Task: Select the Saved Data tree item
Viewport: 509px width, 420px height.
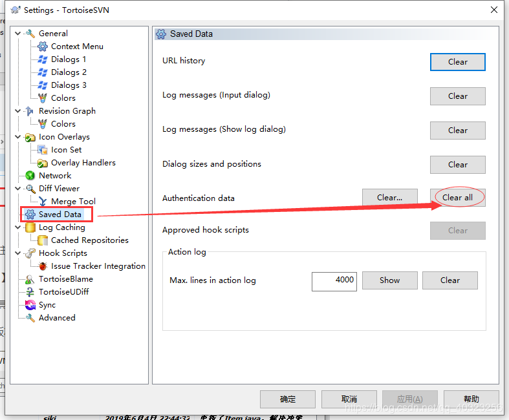Action: click(x=60, y=215)
